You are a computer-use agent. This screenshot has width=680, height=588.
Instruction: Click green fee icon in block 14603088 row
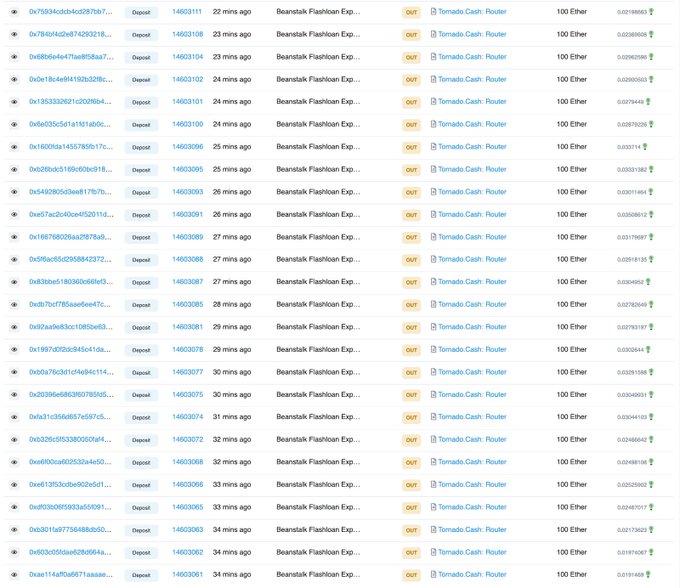pos(651,259)
